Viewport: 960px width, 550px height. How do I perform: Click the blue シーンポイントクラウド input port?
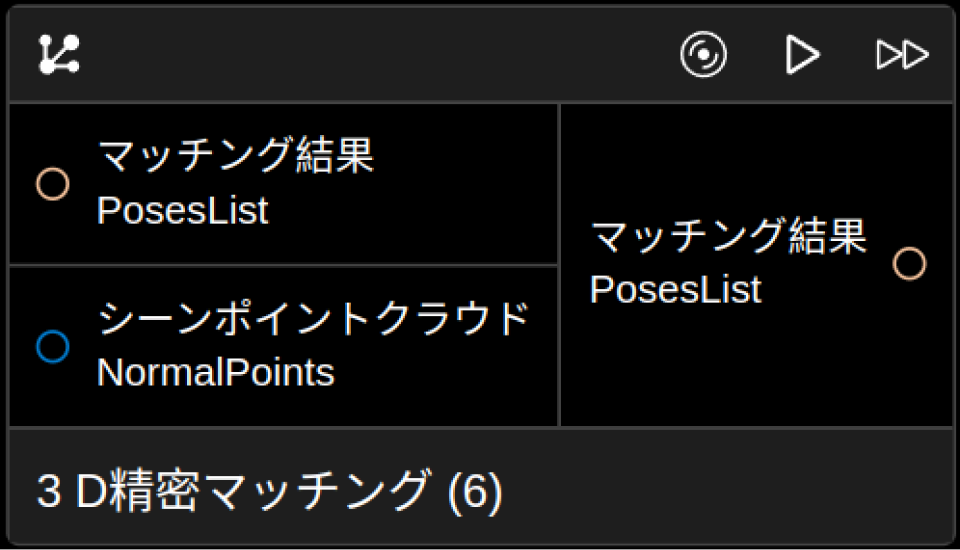pos(52,347)
